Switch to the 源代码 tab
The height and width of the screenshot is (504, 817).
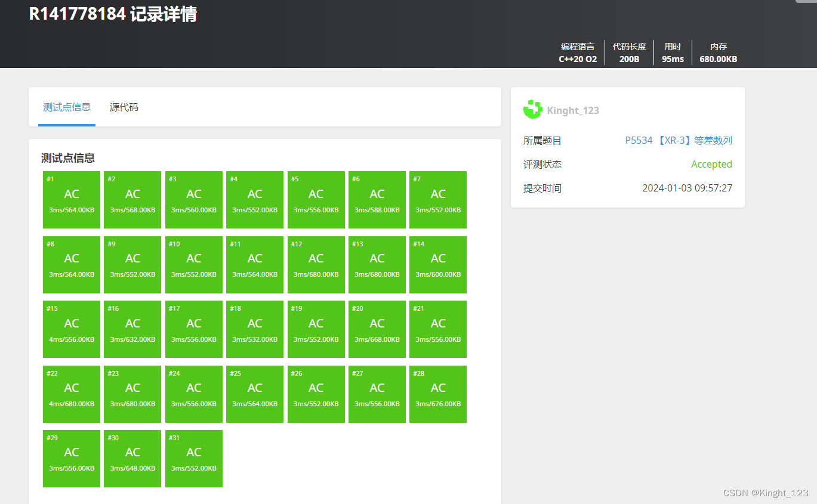coord(124,107)
